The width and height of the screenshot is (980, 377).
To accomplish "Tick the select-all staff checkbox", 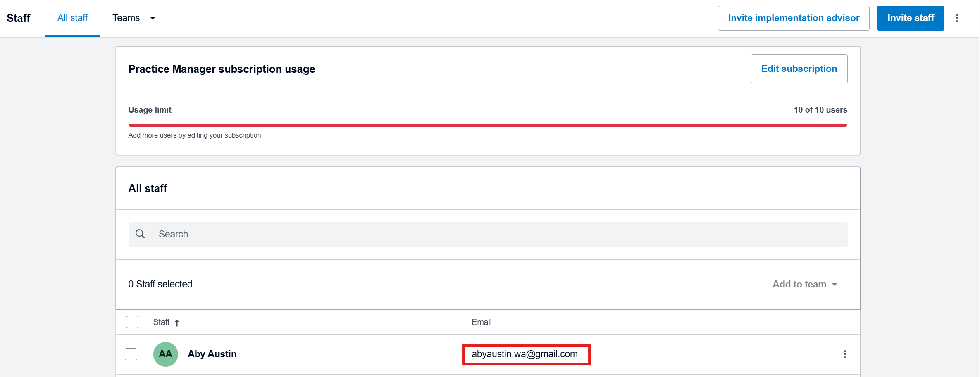I will coord(132,322).
